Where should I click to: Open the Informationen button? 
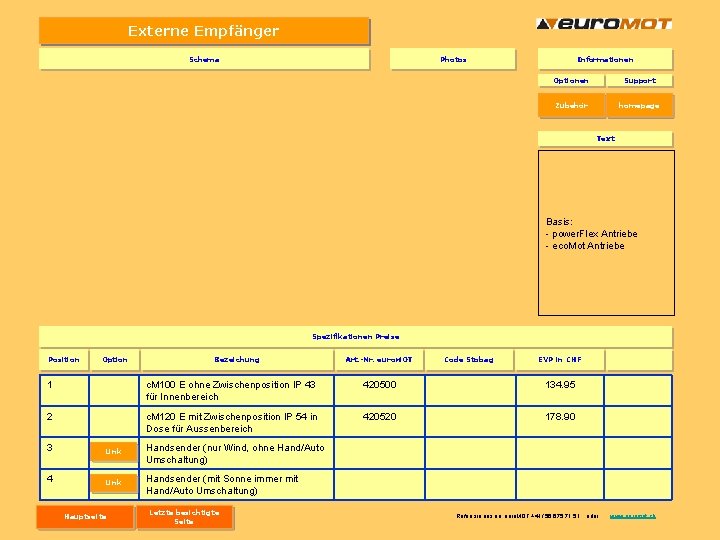pyautogui.click(x=605, y=59)
